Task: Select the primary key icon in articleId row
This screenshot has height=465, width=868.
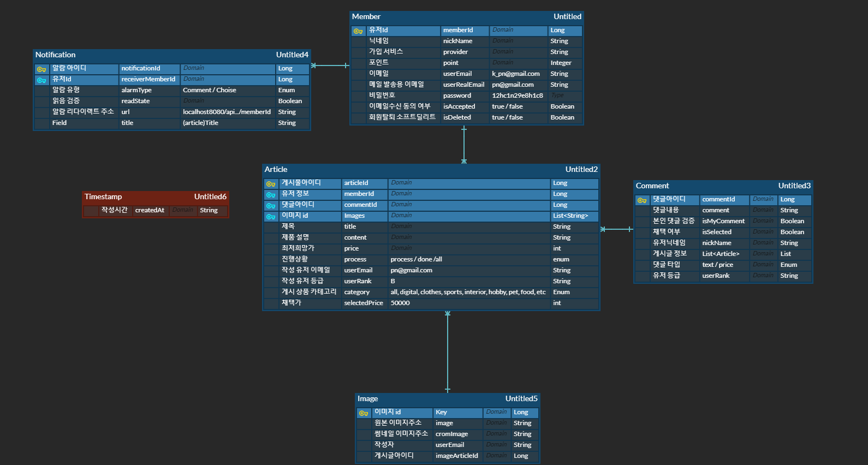Action: click(x=271, y=184)
